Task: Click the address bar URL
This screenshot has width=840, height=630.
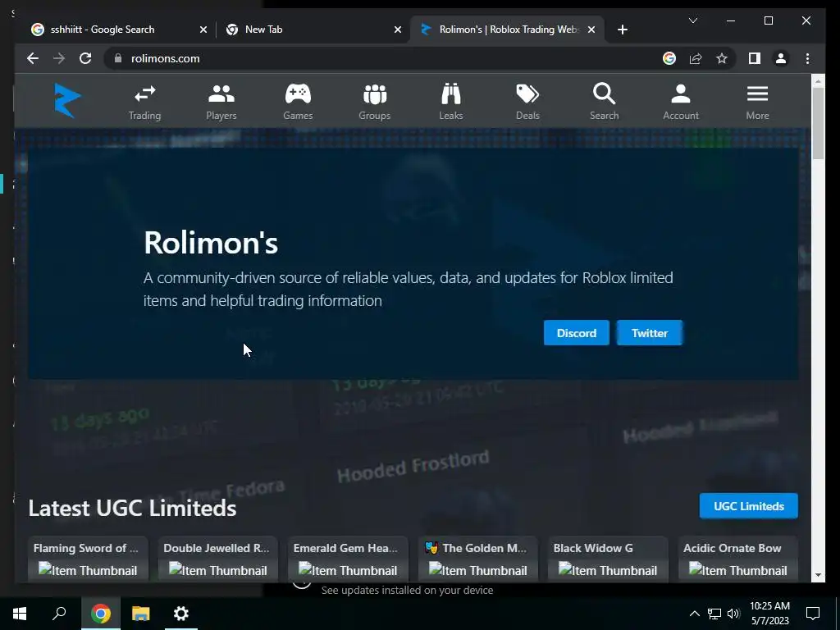Action: click(x=166, y=58)
